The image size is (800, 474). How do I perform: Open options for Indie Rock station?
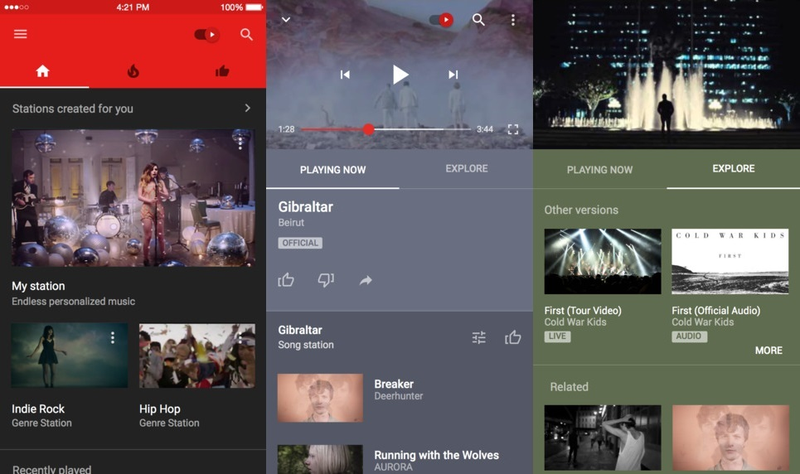113,337
